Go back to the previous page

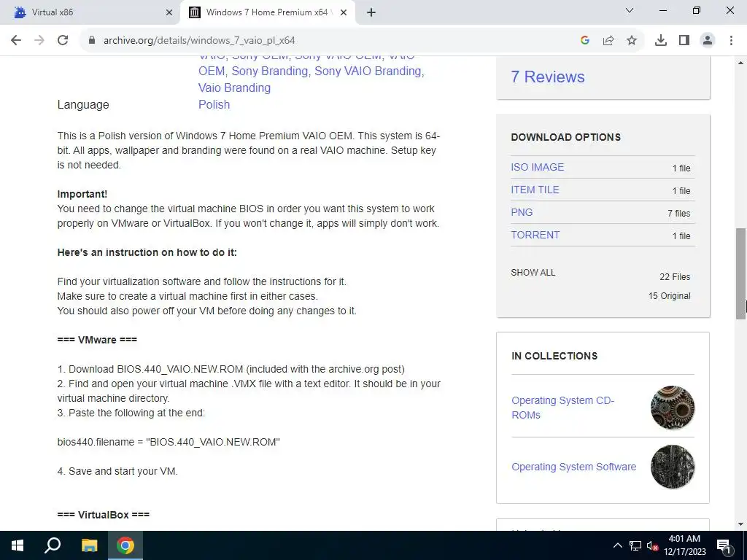tap(16, 41)
